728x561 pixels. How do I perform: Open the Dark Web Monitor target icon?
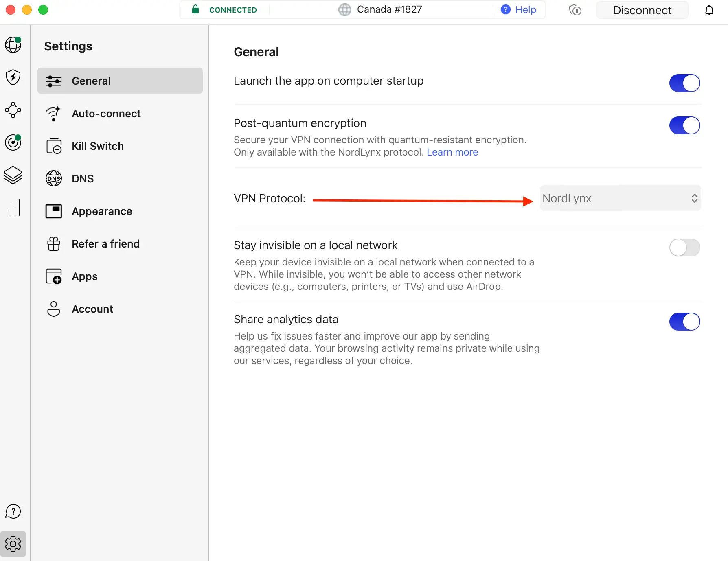click(x=13, y=142)
